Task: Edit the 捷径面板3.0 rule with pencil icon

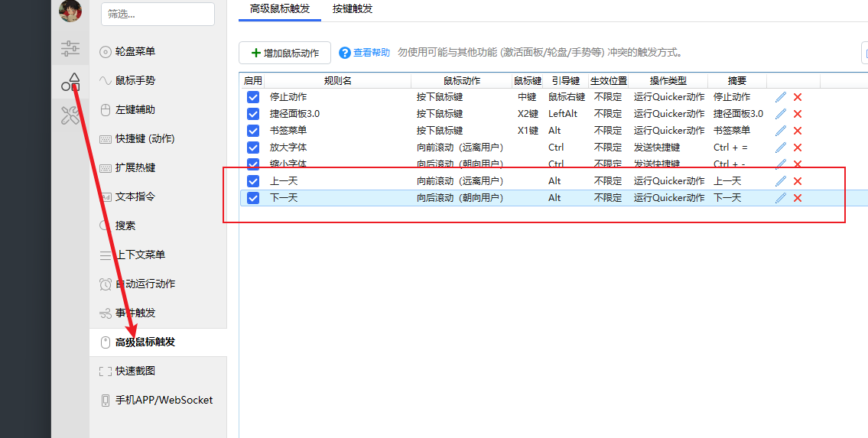Action: pyautogui.click(x=781, y=114)
